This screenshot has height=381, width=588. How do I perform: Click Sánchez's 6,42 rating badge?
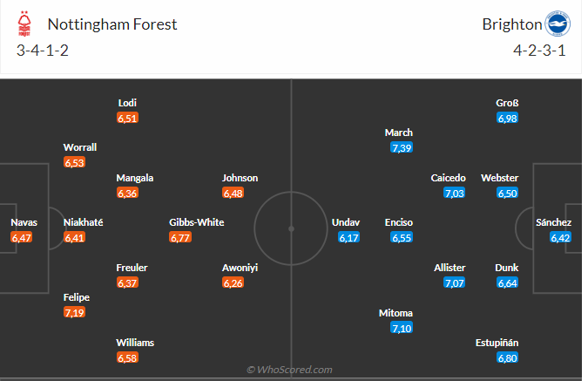tap(560, 238)
